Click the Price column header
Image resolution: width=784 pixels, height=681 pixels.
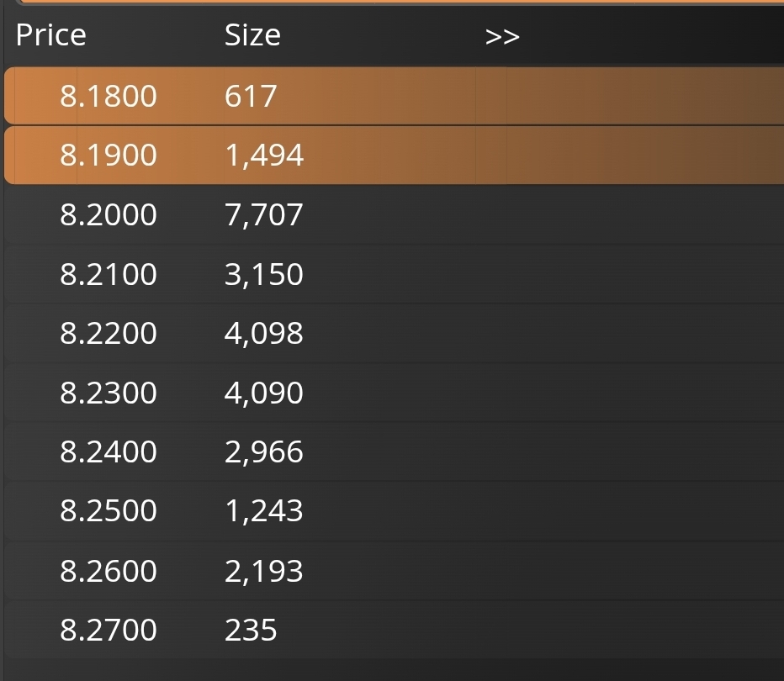point(50,35)
